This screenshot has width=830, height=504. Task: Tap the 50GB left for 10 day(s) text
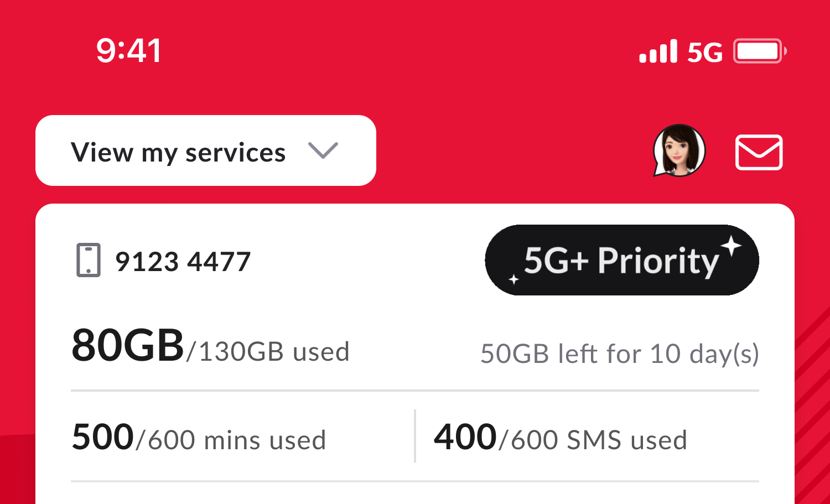click(x=620, y=354)
